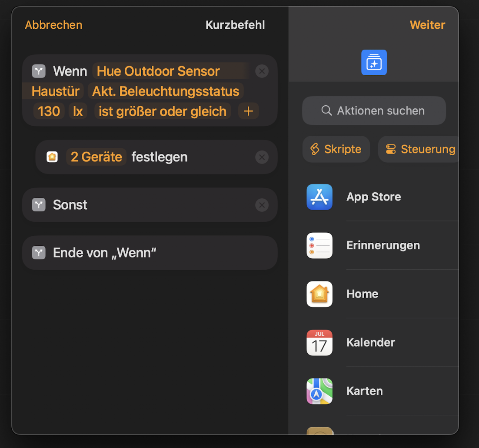The width and height of the screenshot is (479, 448).
Task: Change the Akt. Beleuchtungsstatus property
Action: tap(166, 91)
